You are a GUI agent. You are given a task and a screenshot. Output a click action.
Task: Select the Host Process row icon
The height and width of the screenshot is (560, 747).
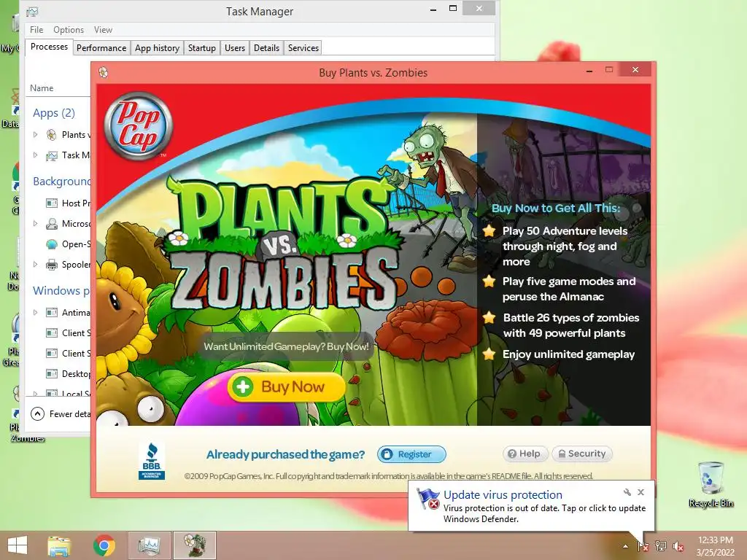[x=52, y=203]
